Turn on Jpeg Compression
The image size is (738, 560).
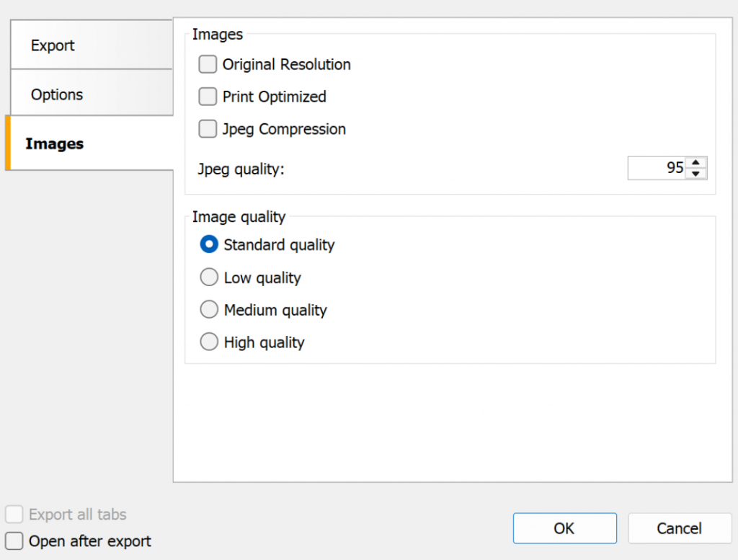pos(208,129)
